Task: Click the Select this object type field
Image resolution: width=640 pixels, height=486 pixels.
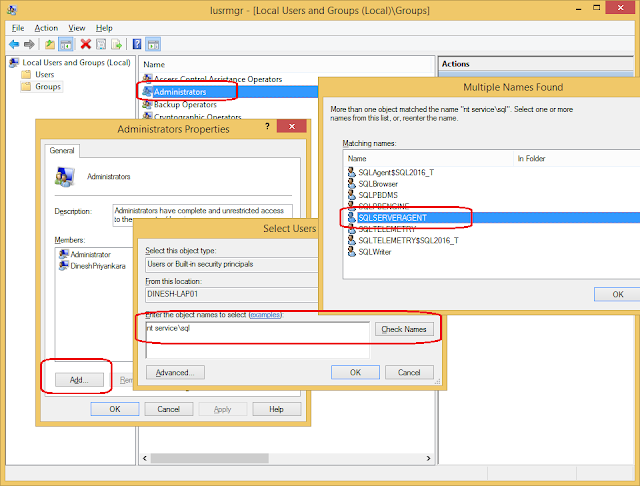Action: 231,264
